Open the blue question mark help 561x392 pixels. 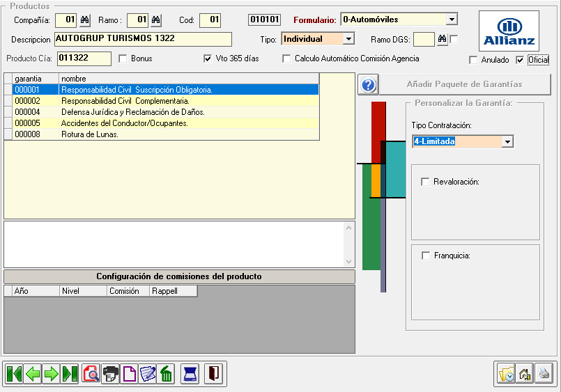coord(368,85)
